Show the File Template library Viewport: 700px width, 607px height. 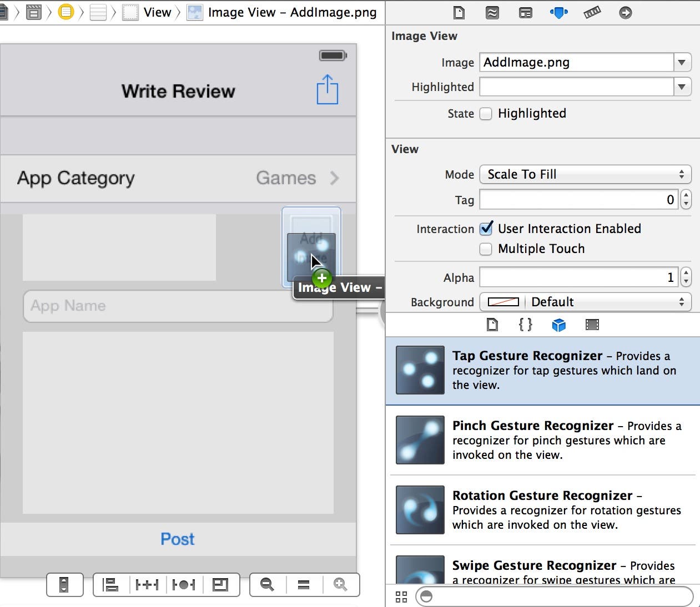[492, 325]
